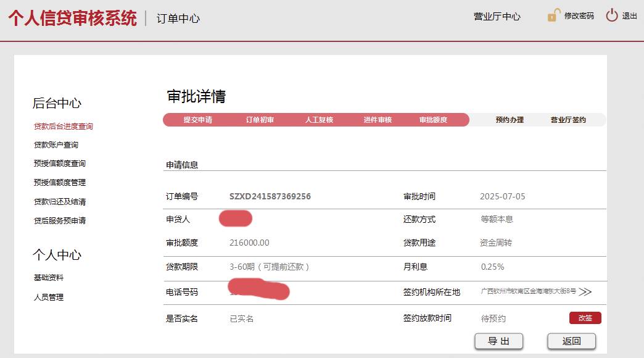Click the lock icon beside 修改密码
Image resolution: width=644 pixels, height=358 pixels.
pyautogui.click(x=553, y=15)
